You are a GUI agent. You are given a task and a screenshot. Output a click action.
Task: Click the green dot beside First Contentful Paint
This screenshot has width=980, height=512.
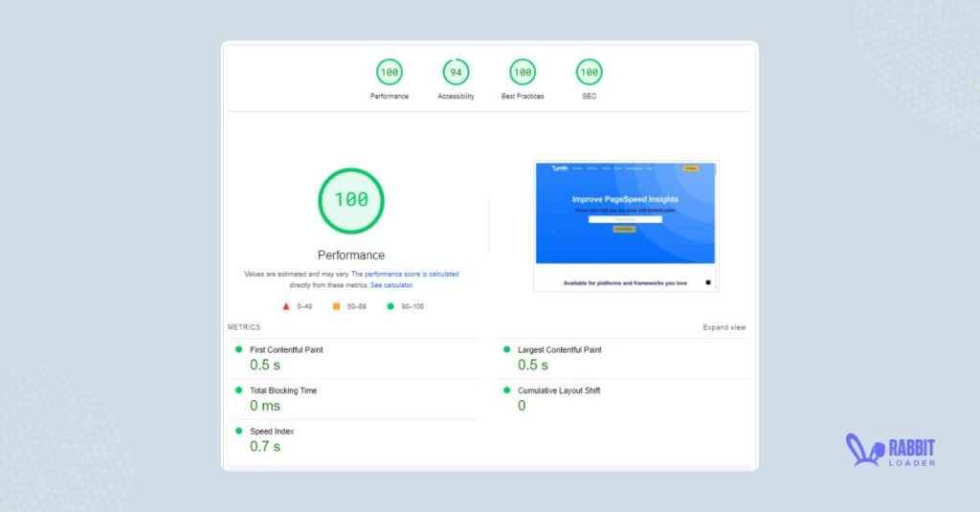[238, 349]
